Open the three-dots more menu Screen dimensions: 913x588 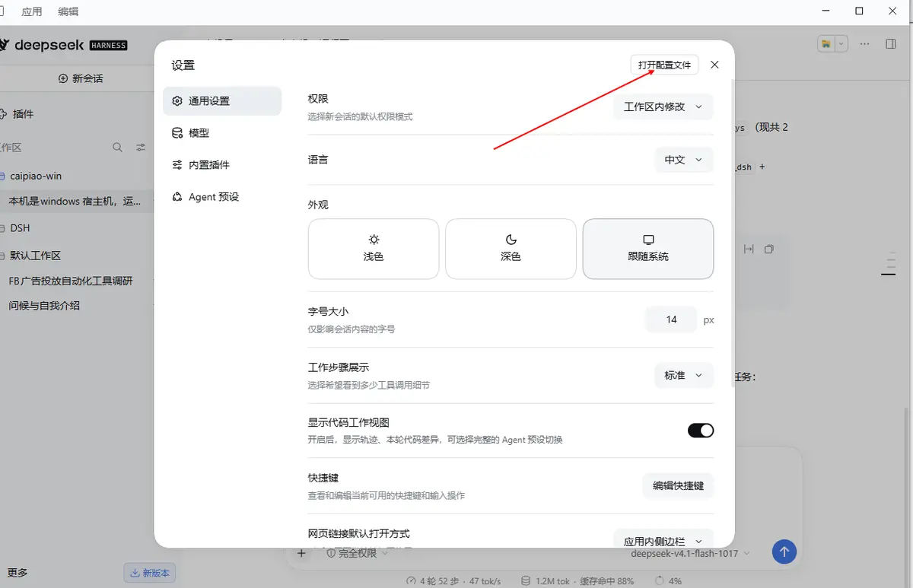pos(864,44)
